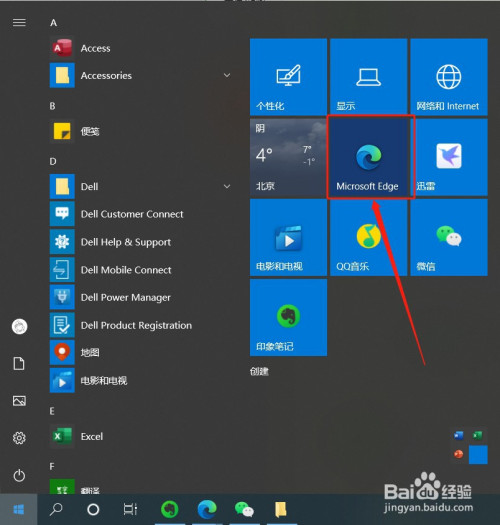Image resolution: width=500 pixels, height=525 pixels.
Task: Open taskbar Search magnifier
Action: (x=56, y=510)
